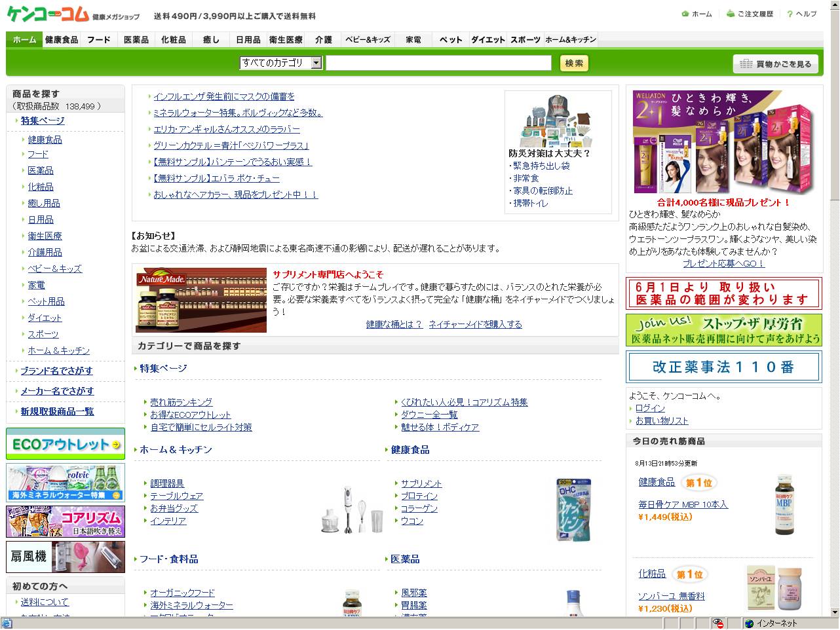Open the プロテイン link under 健康食品
The height and width of the screenshot is (630, 840).
pos(419,496)
